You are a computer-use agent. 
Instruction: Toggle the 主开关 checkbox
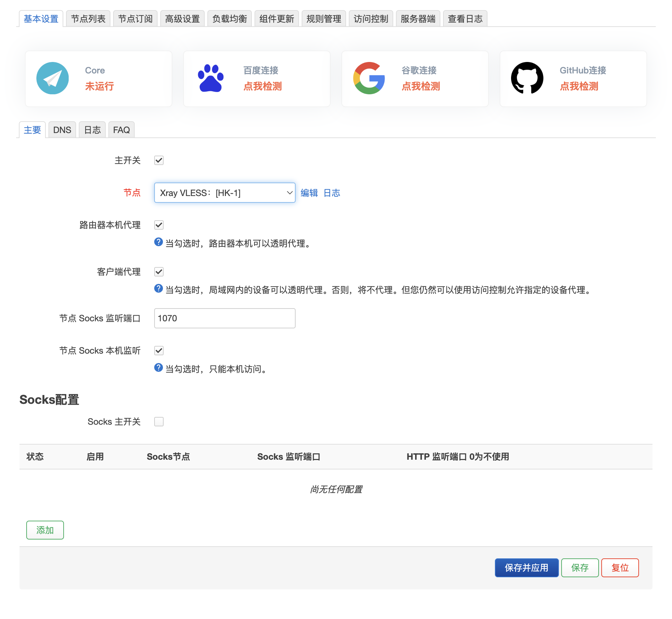click(x=159, y=161)
